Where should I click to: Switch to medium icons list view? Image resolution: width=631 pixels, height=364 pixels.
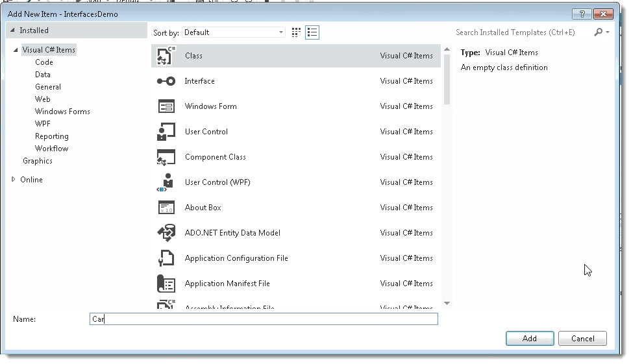pos(312,32)
